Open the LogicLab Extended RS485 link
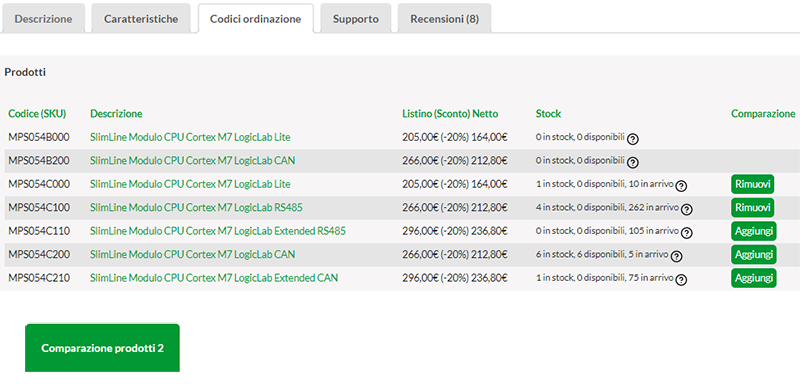 pos(218,231)
